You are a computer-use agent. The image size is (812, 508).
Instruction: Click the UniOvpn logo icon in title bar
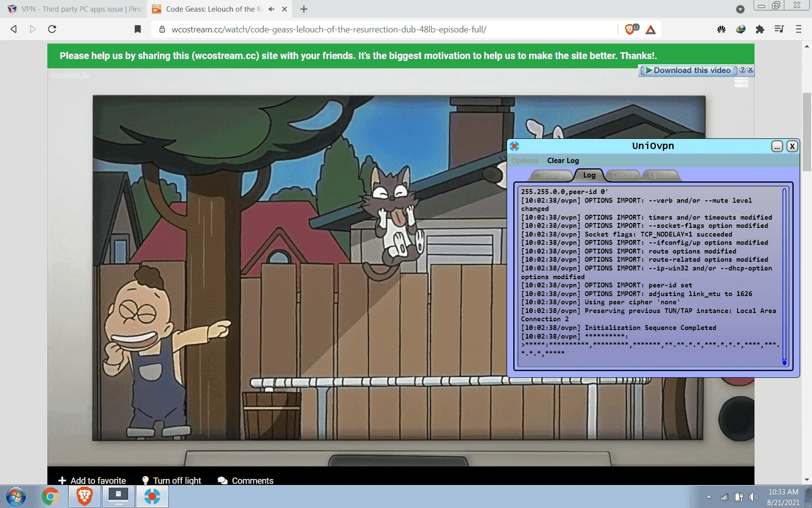(514, 146)
